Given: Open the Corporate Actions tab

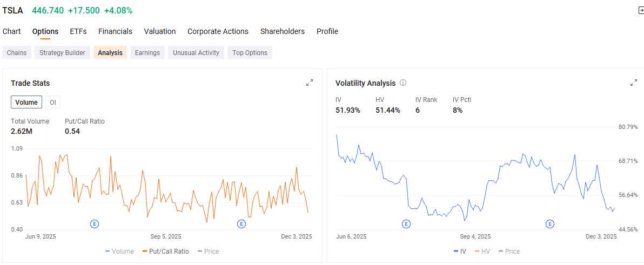Looking at the screenshot, I should point(218,31).
